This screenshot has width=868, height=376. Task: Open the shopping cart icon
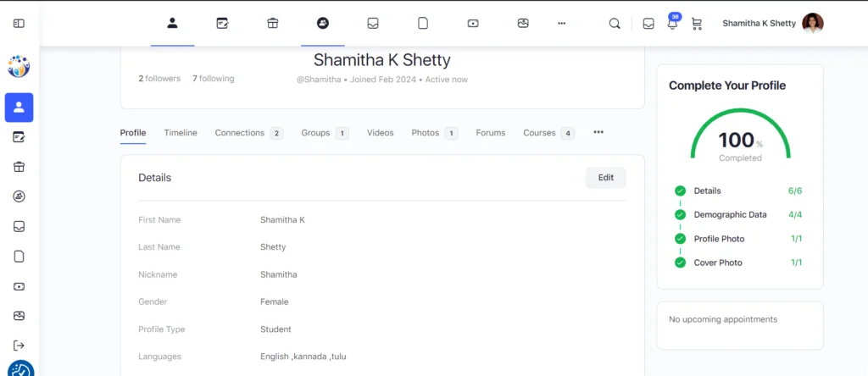pyautogui.click(x=697, y=24)
